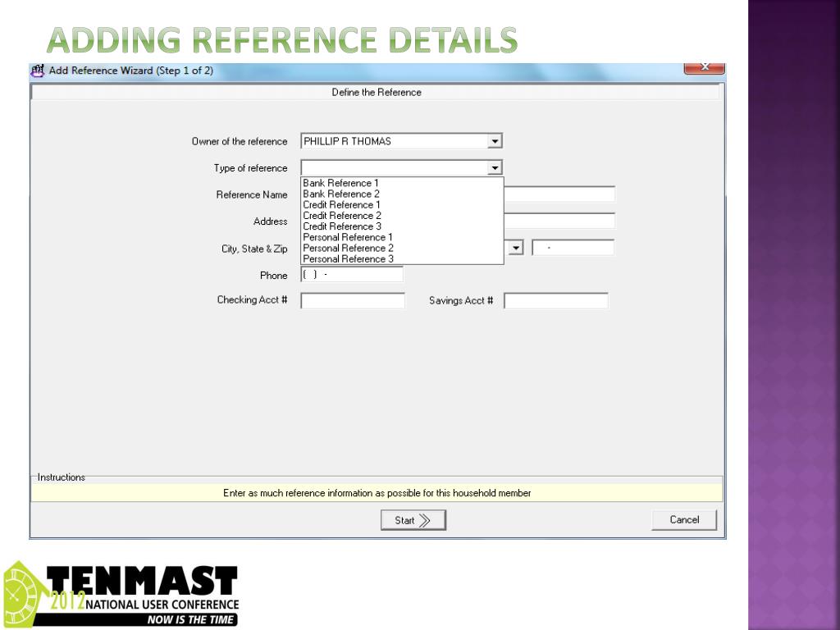
Task: Select Personal Reference 2 option
Action: pos(348,248)
